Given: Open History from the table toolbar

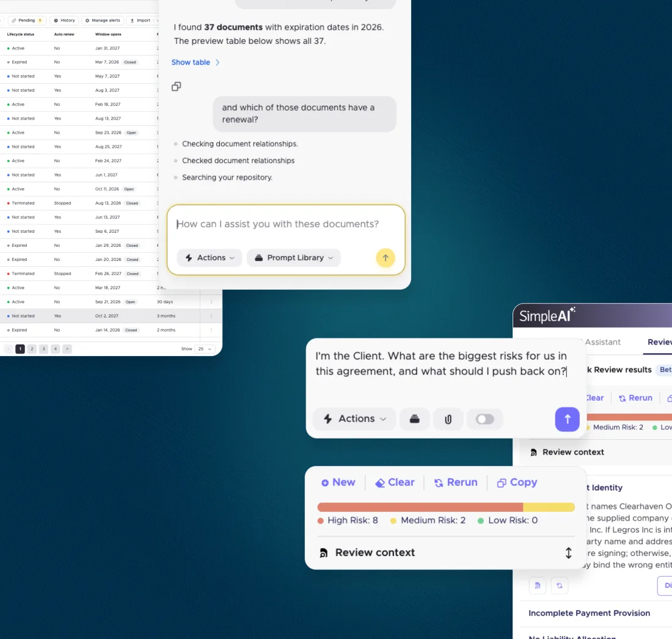Looking at the screenshot, I should [x=64, y=20].
